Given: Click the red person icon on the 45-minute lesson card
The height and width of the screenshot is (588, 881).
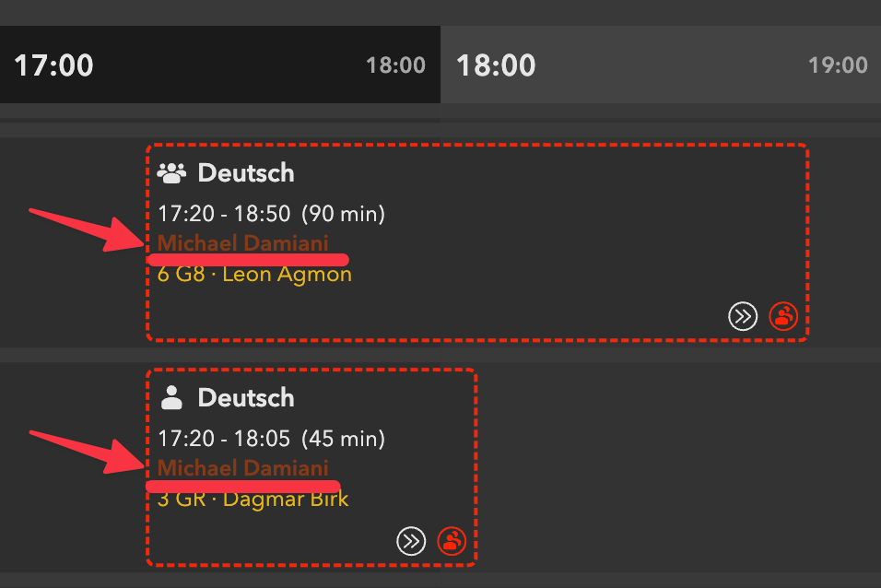Looking at the screenshot, I should 452,541.
